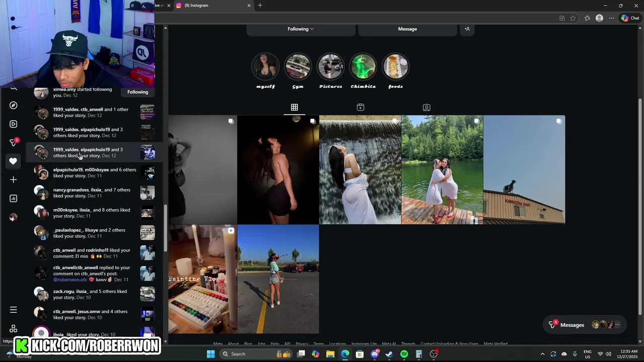Switch to the Tagged photos tab
The height and width of the screenshot is (362, 644).
coord(427,107)
